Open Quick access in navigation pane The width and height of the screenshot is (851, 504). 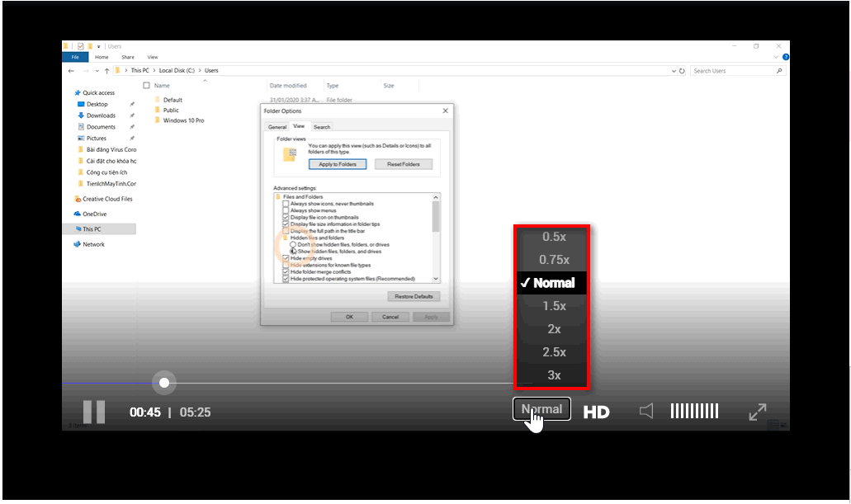pyautogui.click(x=99, y=92)
